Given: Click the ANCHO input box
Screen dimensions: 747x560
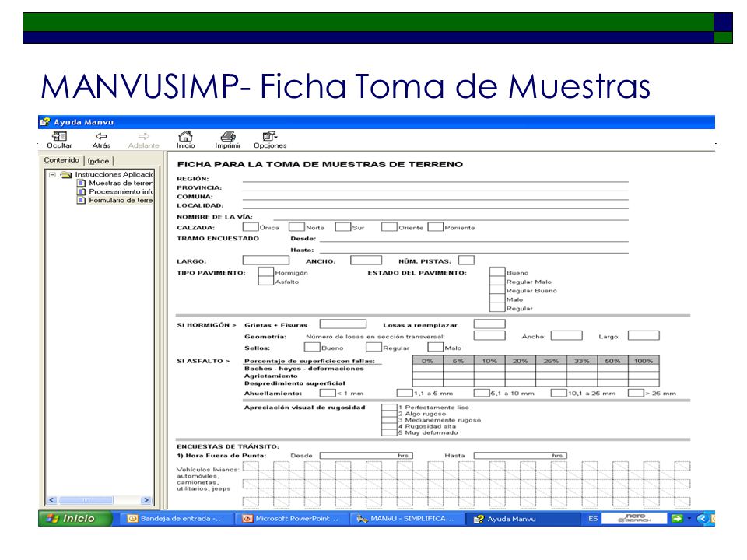Looking at the screenshot, I should (366, 260).
